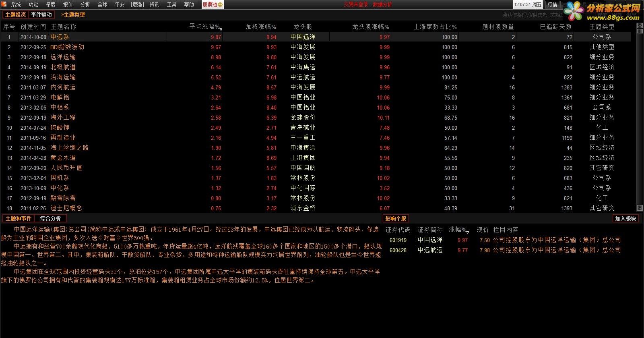Click the 行情 button at top right
This screenshot has height=338, width=644.
click(x=553, y=4)
